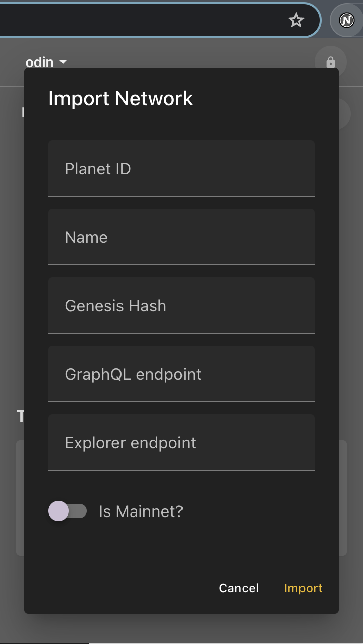Click the lock wallet icon
The image size is (363, 644).
point(330,62)
